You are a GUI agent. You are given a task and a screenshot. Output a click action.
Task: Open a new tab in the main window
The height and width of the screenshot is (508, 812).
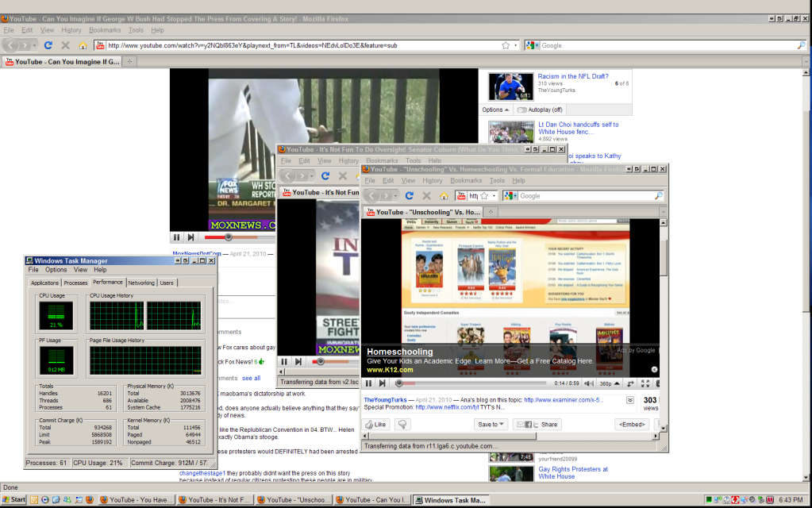click(129, 62)
